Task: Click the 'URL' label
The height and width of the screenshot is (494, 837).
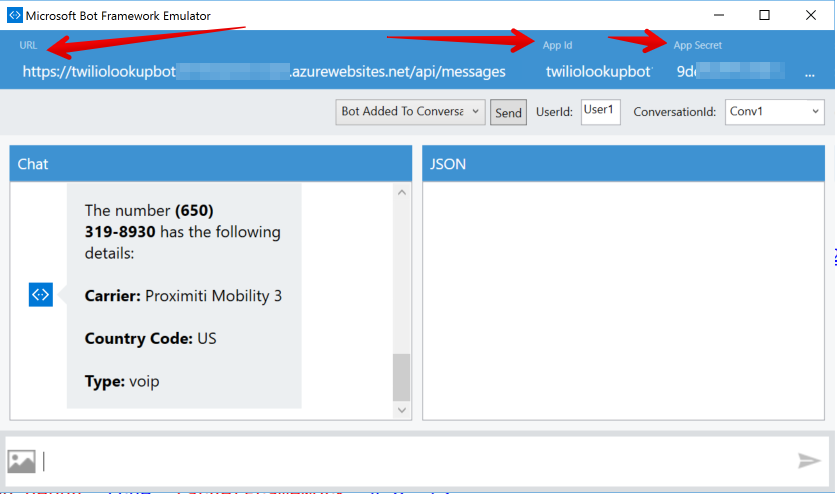Action: [x=28, y=45]
